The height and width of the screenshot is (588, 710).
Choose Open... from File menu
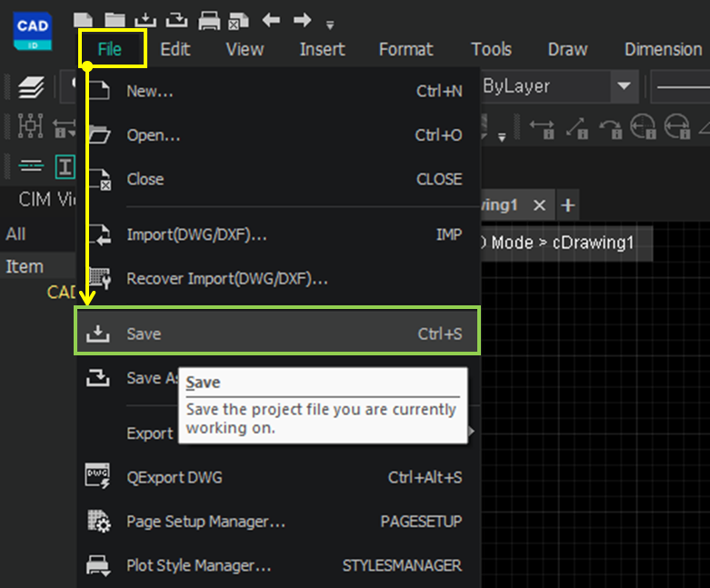click(x=277, y=135)
